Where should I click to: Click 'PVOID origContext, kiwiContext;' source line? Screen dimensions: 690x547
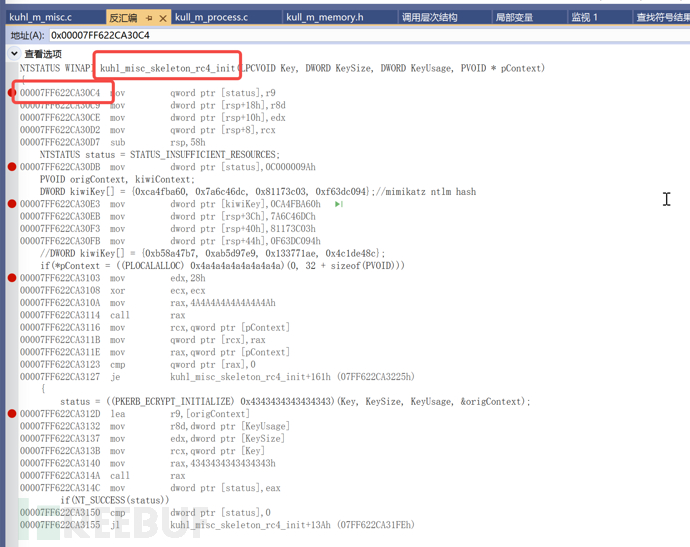117,179
